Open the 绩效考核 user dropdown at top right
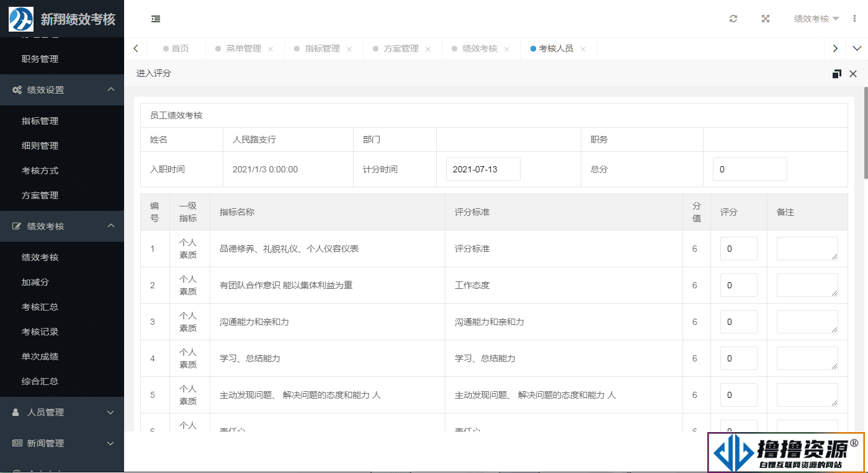Image resolution: width=868 pixels, height=473 pixels. pyautogui.click(x=817, y=19)
